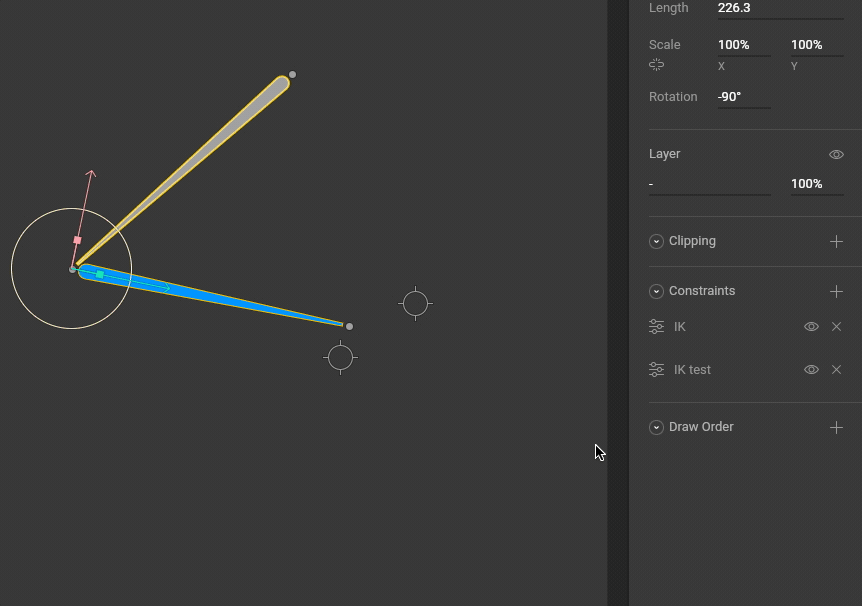Toggle visibility of IK test constraint
The width and height of the screenshot is (862, 606).
(811, 370)
